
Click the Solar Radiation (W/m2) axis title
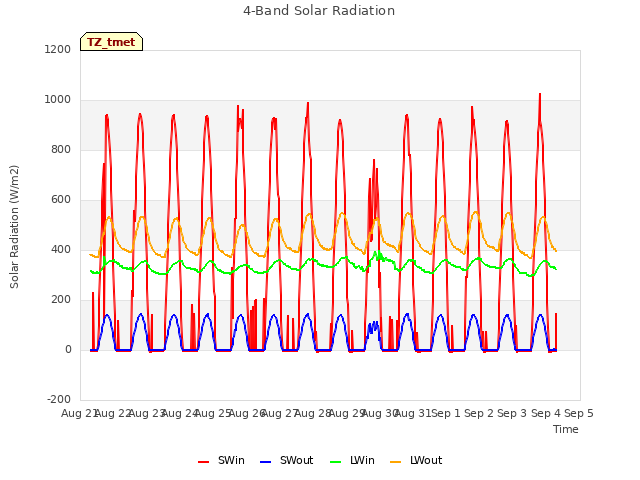point(14,227)
